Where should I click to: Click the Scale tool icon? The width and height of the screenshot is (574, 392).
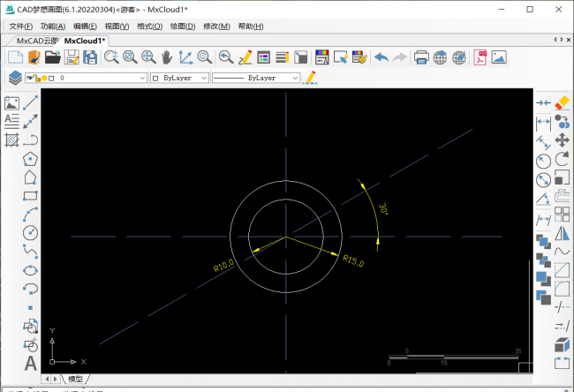coord(562,177)
